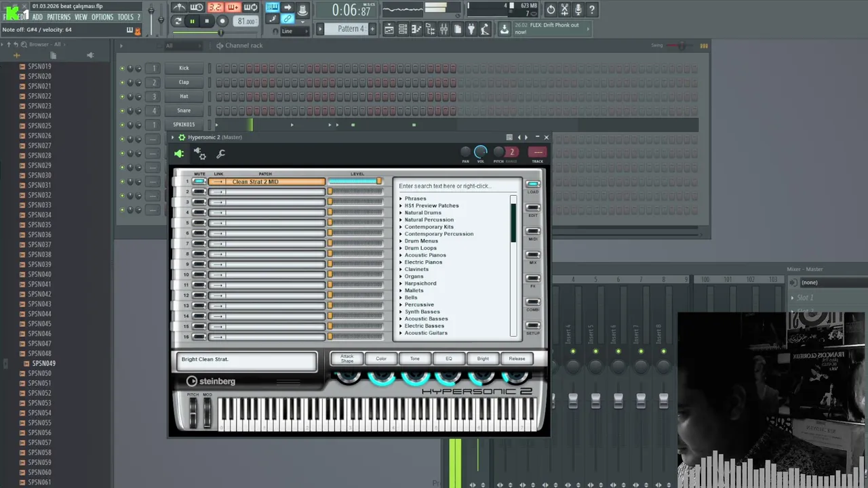The height and width of the screenshot is (488, 868).
Task: Expand the Acoustic Guitars category
Action: [x=401, y=333]
